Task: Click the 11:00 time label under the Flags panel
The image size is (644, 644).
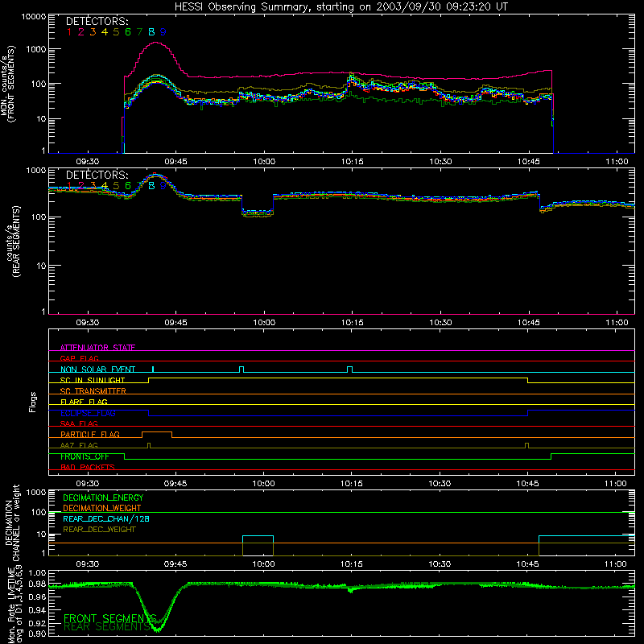Action: [615, 484]
